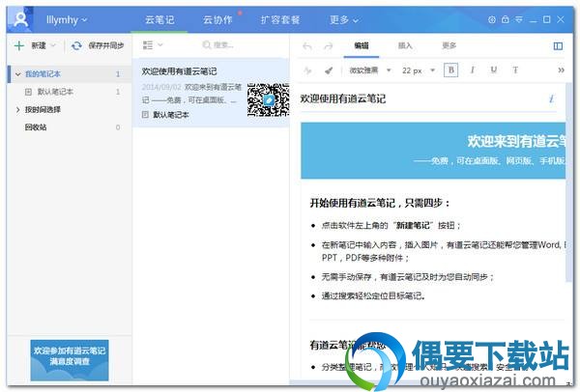
Task: Collapse the 我的笔记本 tree node
Action: click(x=17, y=74)
